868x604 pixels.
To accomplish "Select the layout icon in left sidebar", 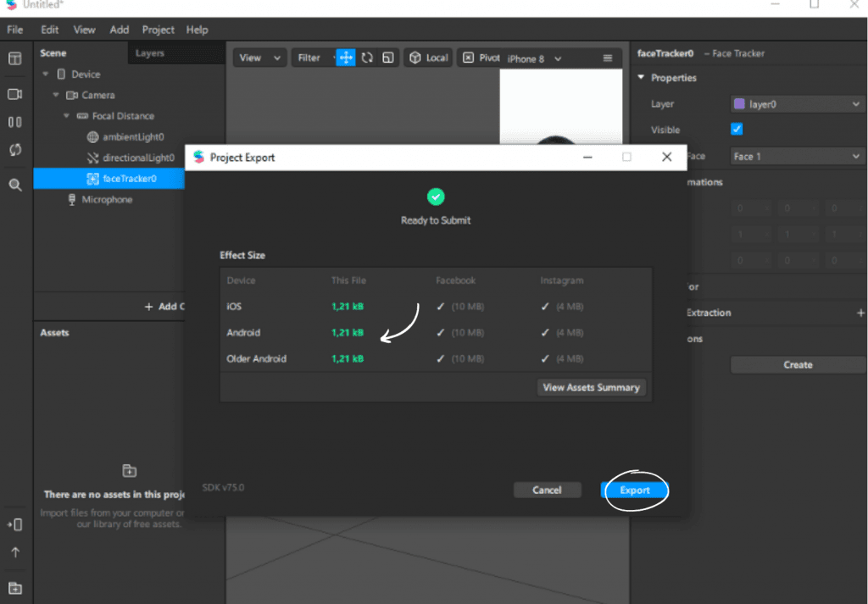I will click(x=15, y=58).
